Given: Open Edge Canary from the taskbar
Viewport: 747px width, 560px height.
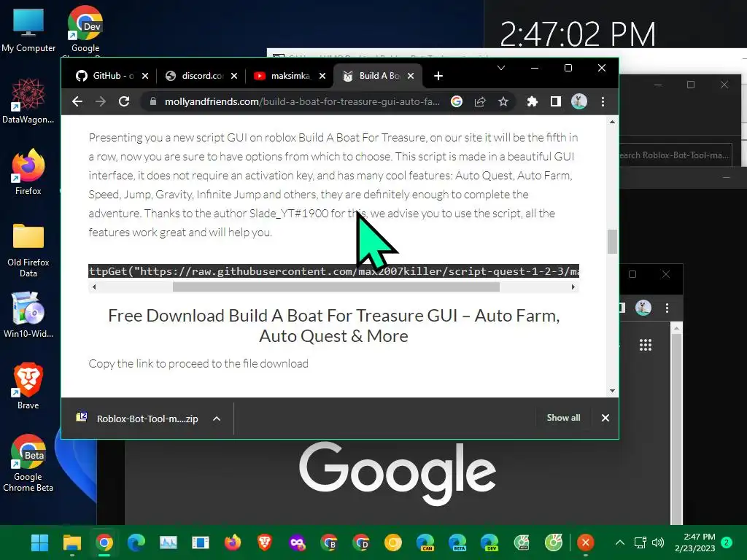Looking at the screenshot, I should [425, 542].
